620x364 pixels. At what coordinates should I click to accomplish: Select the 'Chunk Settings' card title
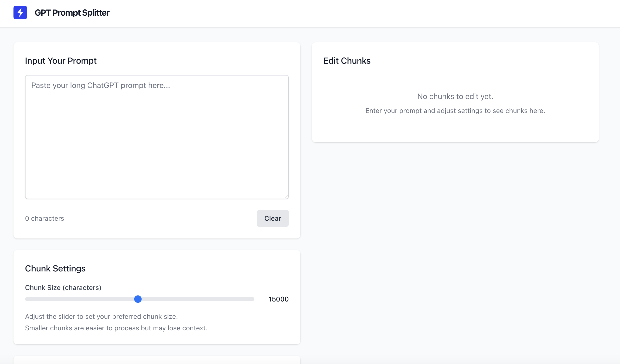pyautogui.click(x=55, y=268)
